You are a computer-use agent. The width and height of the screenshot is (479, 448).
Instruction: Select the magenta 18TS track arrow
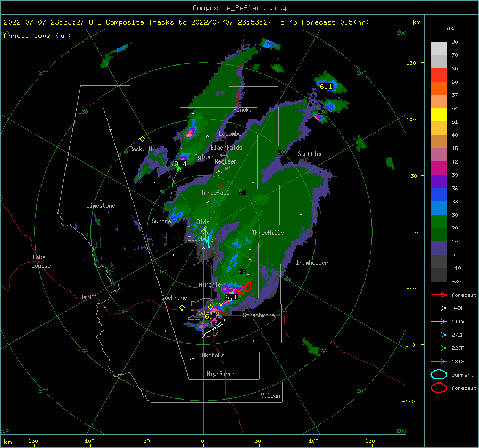439,362
